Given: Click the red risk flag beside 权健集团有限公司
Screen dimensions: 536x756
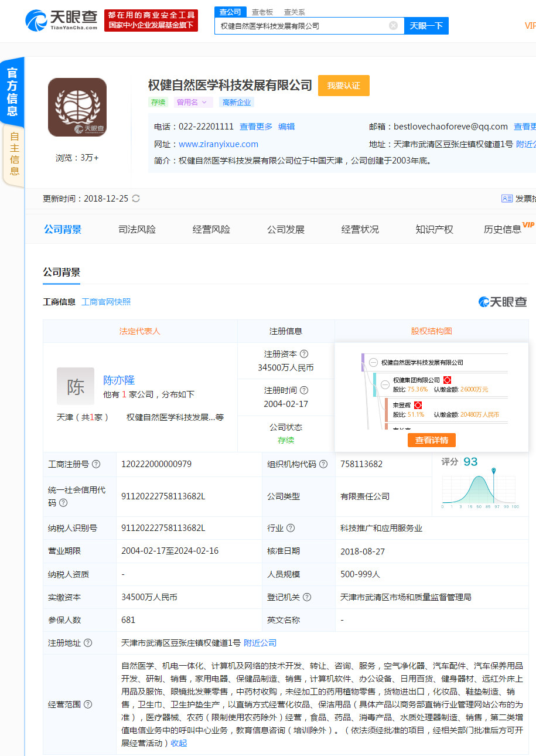Looking at the screenshot, I should [448, 380].
